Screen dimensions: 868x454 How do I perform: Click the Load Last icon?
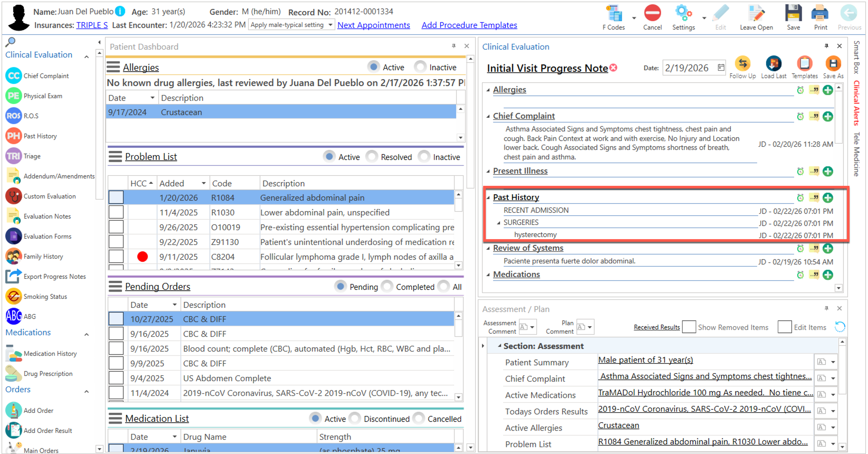click(x=773, y=64)
